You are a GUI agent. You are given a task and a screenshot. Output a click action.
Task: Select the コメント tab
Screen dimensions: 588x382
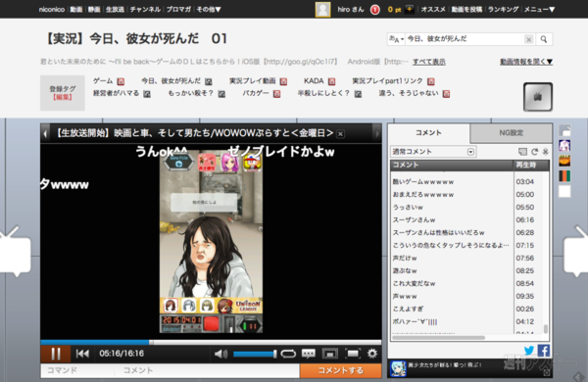428,132
